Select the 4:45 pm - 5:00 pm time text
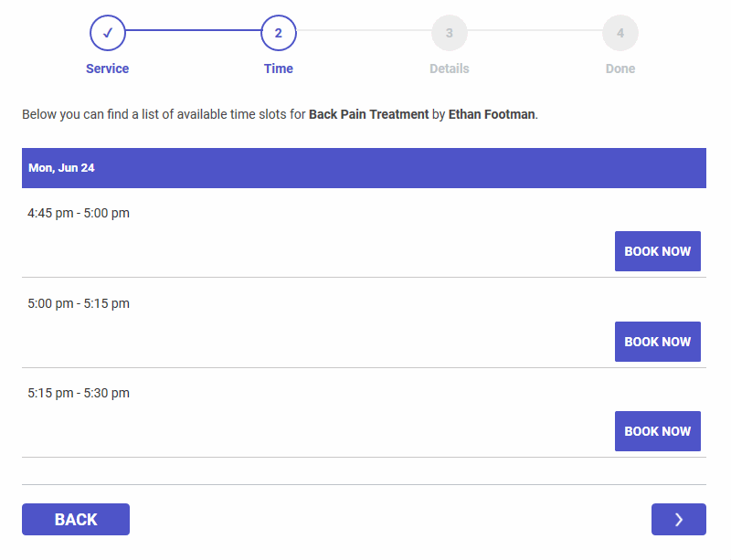 [x=78, y=213]
